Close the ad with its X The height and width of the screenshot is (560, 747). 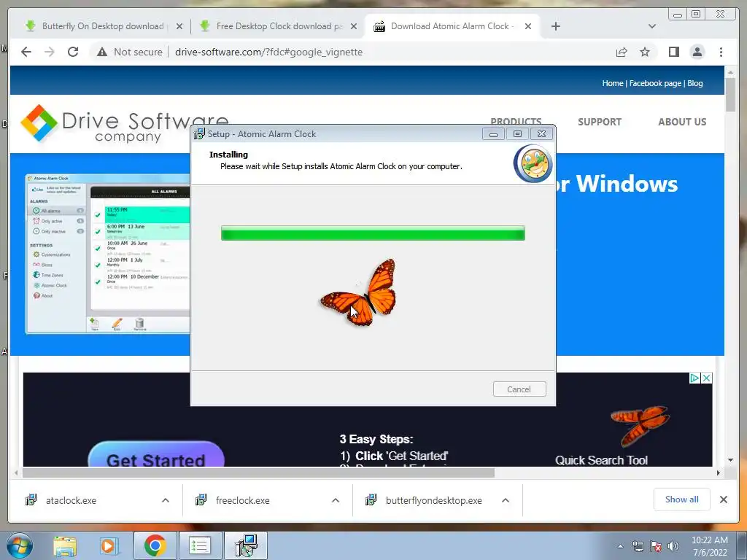(706, 378)
